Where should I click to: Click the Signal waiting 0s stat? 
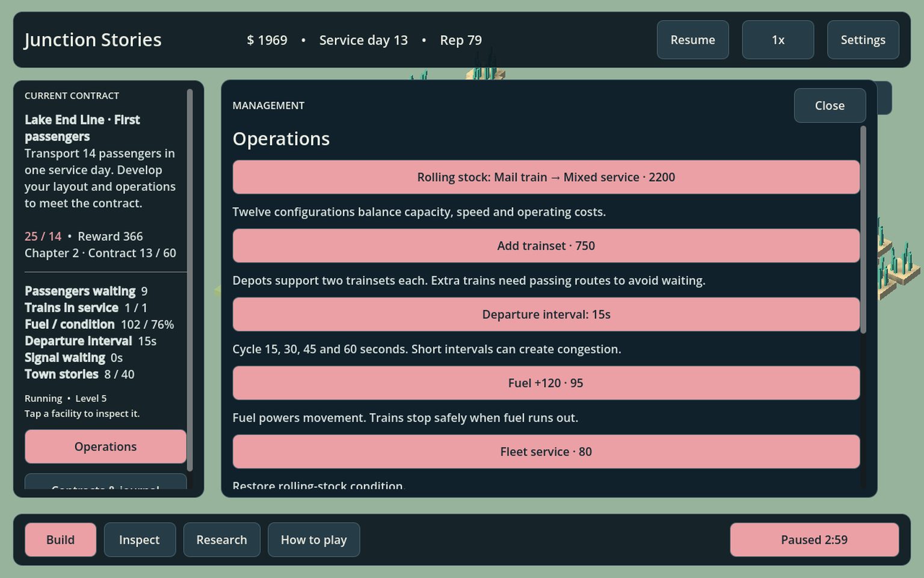(x=73, y=358)
